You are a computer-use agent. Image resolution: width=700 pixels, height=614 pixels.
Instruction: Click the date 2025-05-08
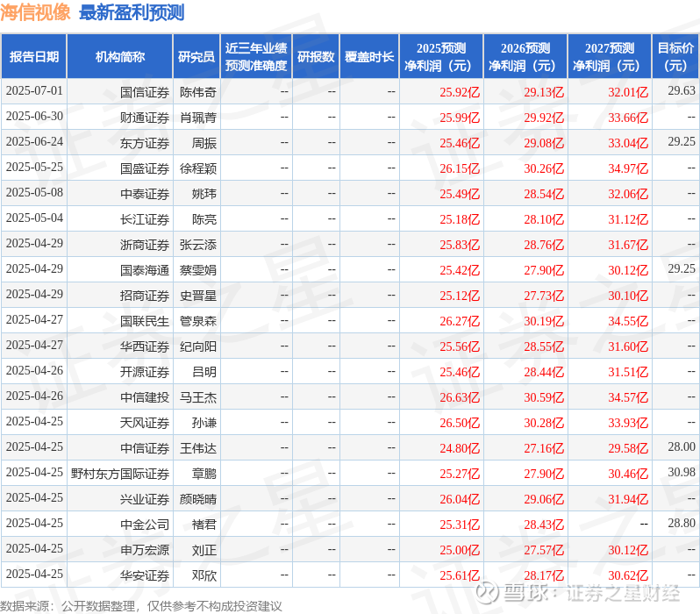[x=34, y=193]
